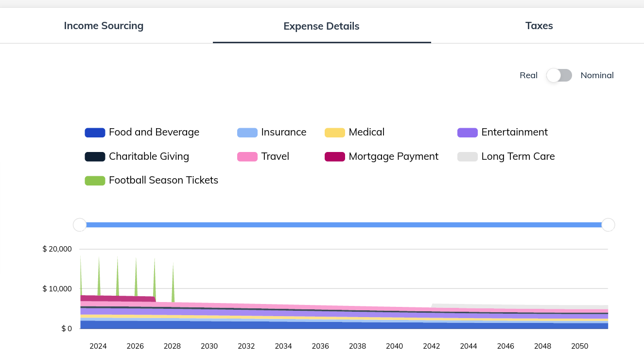The height and width of the screenshot is (354, 644).
Task: Click the Insurance light blue swatch
Action: [247, 133]
